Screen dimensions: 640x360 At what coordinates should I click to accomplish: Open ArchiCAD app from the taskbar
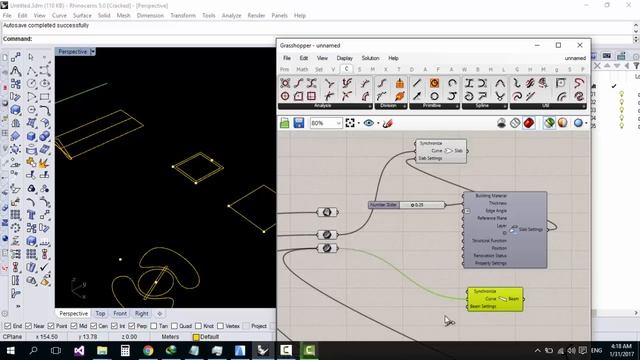[x=240, y=350]
